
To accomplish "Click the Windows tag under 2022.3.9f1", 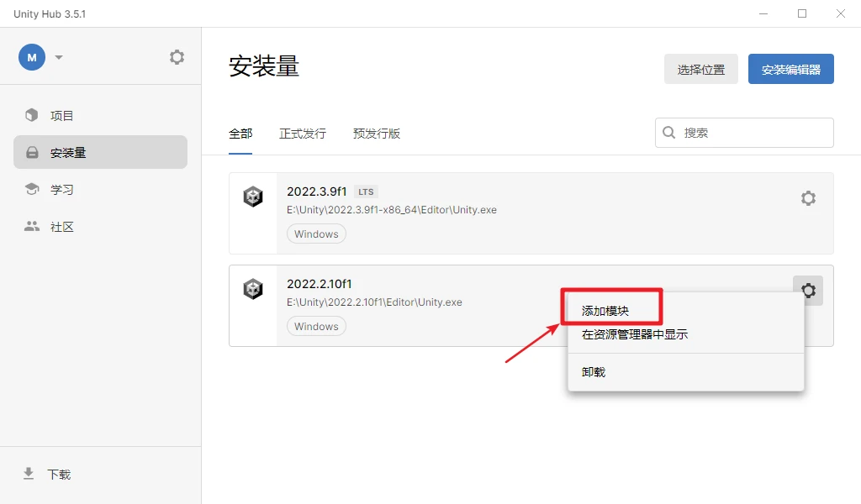I will click(316, 234).
